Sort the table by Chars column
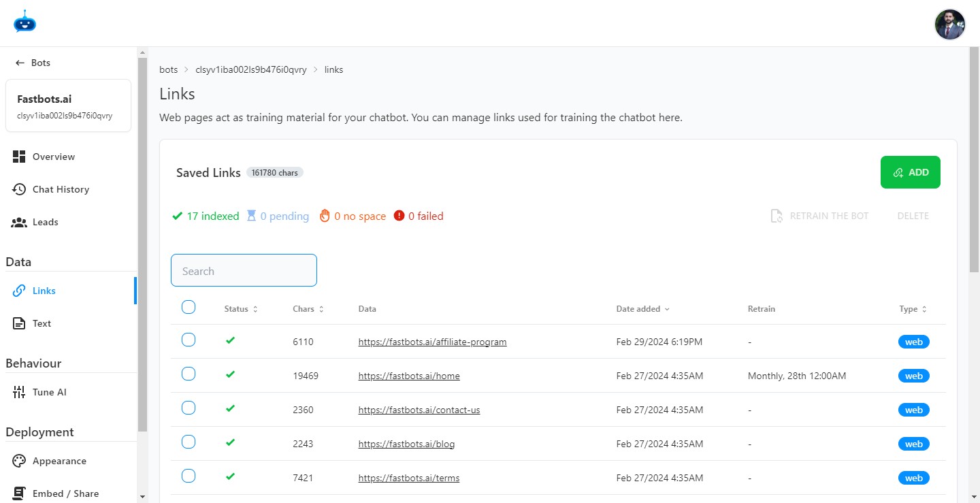Viewport: 980px width, 503px height. (x=308, y=309)
